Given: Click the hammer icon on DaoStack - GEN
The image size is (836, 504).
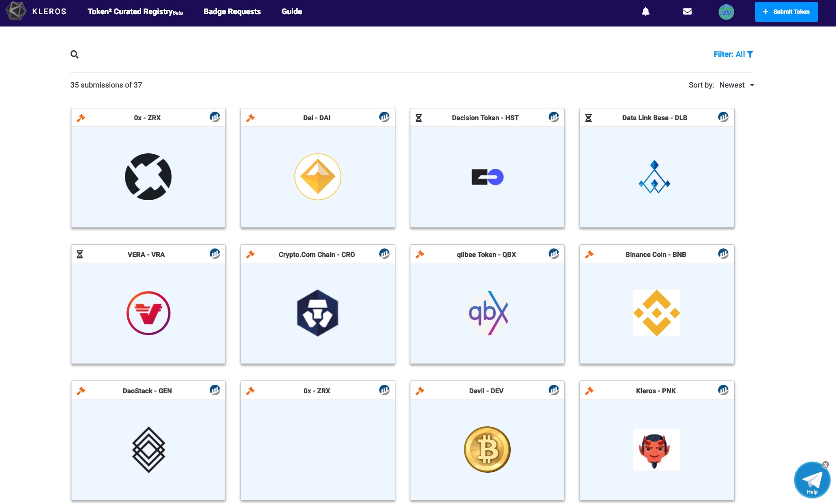Looking at the screenshot, I should click(x=81, y=391).
